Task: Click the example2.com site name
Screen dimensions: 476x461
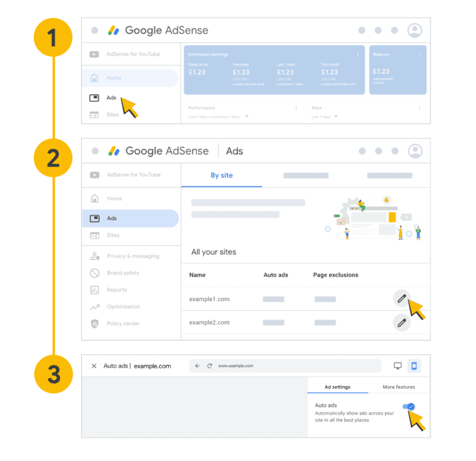Action: [209, 322]
